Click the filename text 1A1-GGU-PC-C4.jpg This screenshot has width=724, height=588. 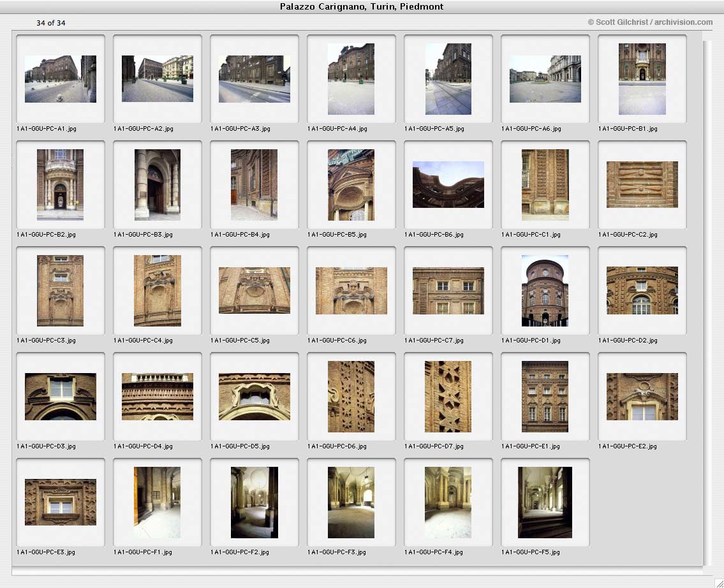pos(143,341)
